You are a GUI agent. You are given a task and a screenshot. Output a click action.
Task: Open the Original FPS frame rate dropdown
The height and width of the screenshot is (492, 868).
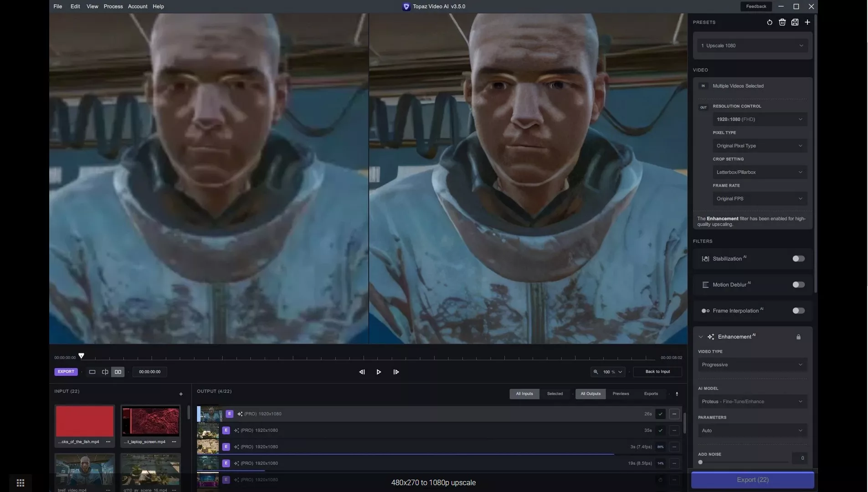[x=760, y=199]
